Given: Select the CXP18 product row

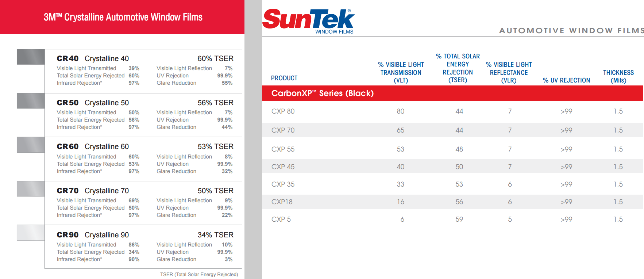Looking at the screenshot, I should (x=452, y=202).
